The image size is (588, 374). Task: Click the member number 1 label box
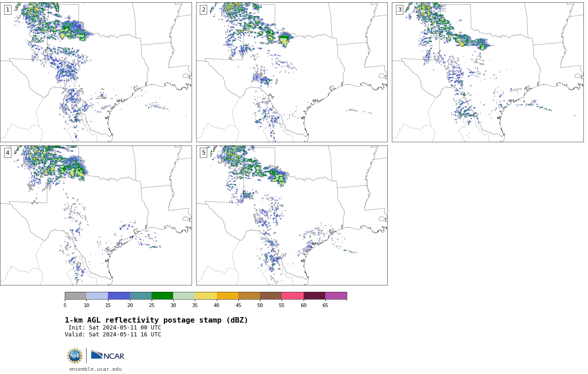[7, 10]
